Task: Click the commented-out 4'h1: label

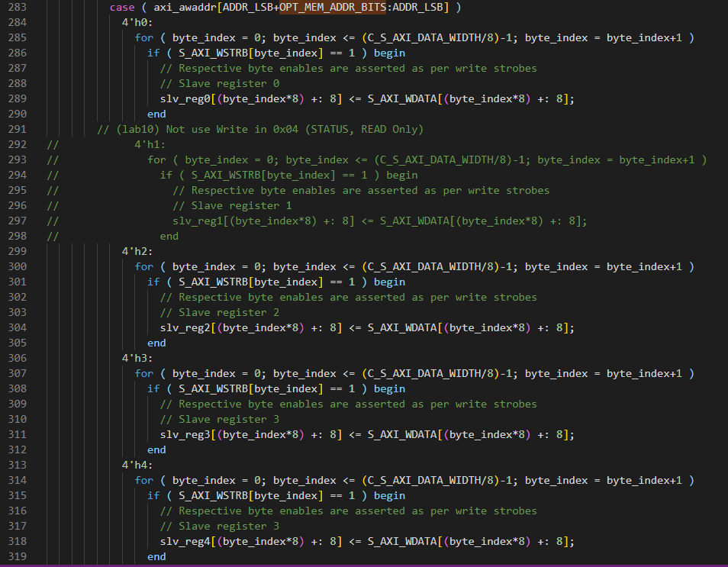Action: pos(150,144)
